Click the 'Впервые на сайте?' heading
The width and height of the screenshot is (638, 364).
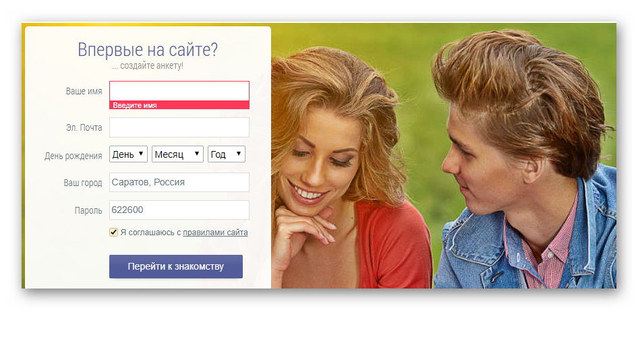(148, 50)
